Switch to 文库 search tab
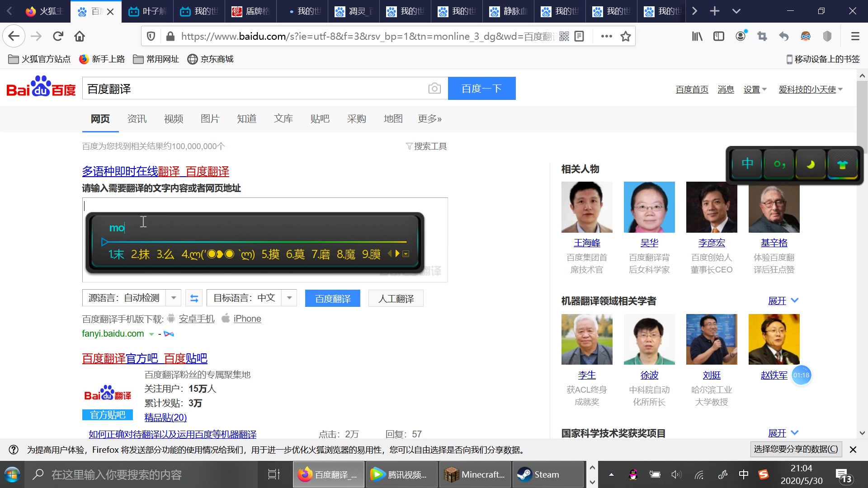Screen dimensions: 868x488 [283, 118]
